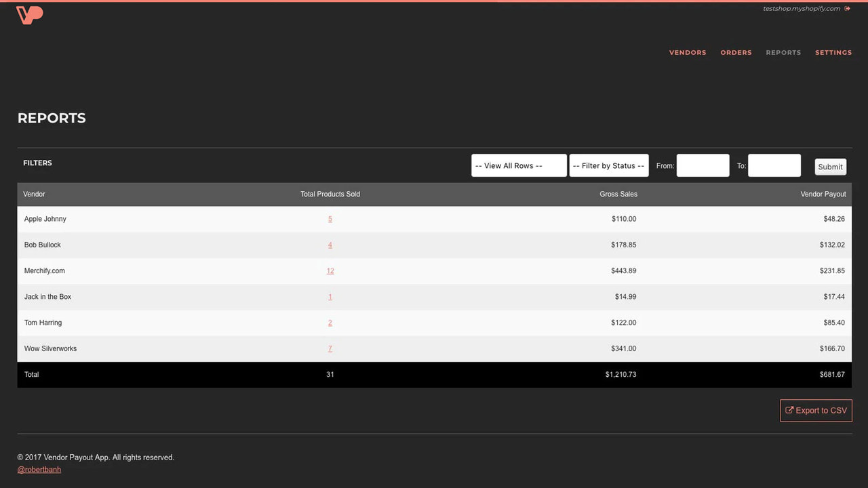
Task: Select the Vendors menu item
Action: 687,52
